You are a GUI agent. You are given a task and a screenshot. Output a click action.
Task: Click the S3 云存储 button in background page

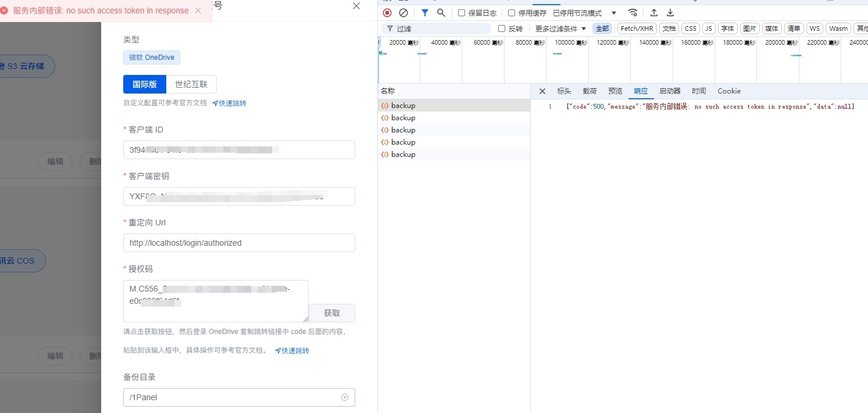(x=26, y=66)
